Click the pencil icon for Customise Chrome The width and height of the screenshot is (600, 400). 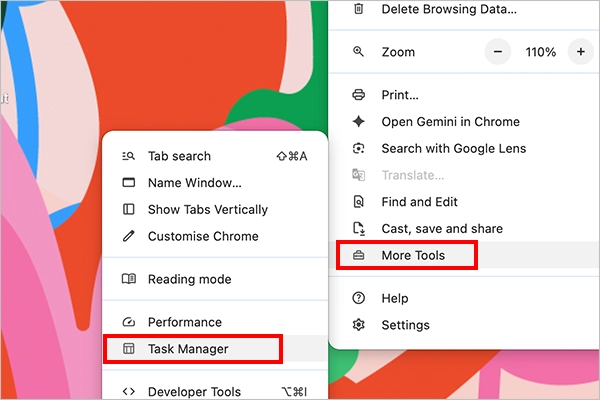click(x=128, y=236)
